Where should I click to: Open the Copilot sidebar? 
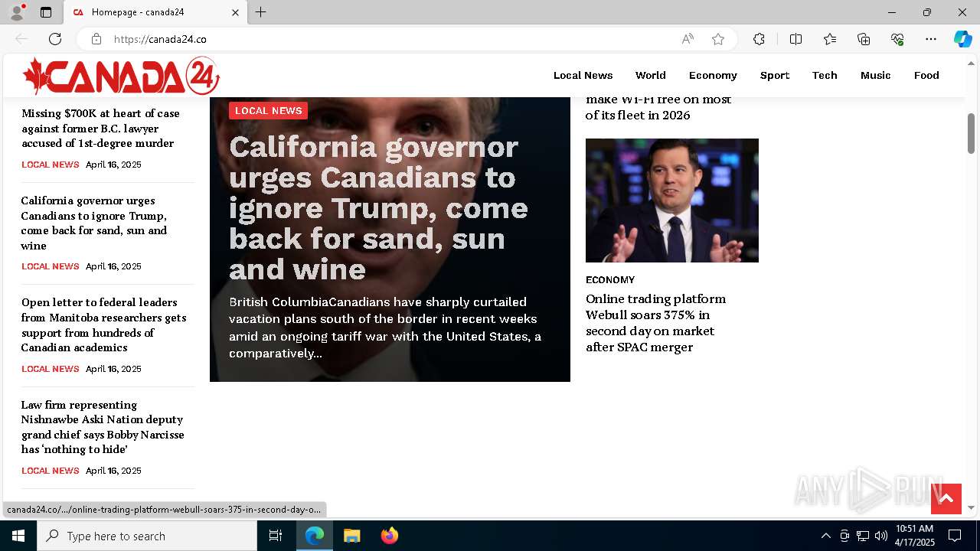tap(962, 39)
